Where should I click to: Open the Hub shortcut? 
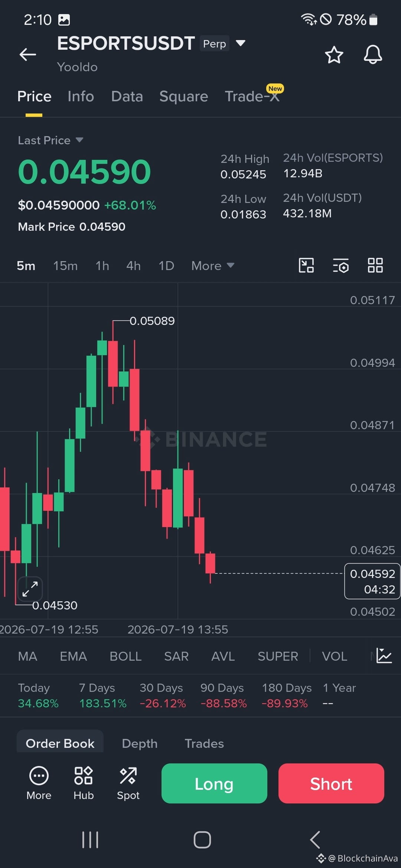coord(84,783)
